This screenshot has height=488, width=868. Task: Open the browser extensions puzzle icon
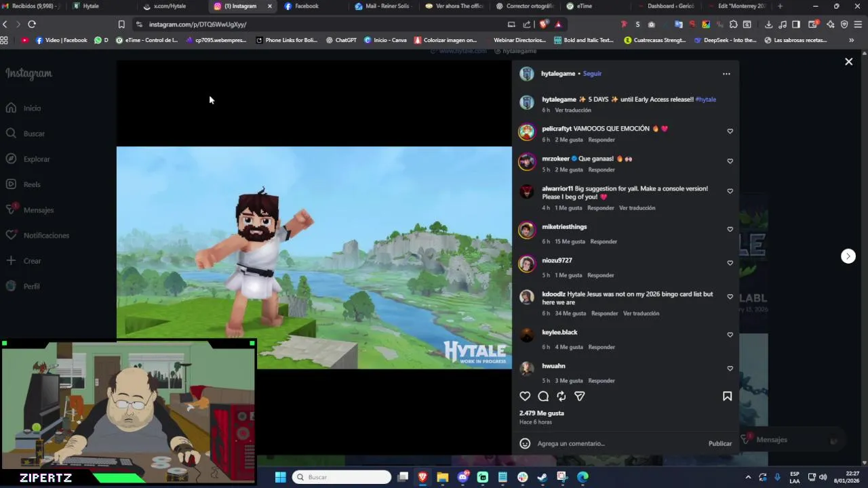[x=733, y=24]
